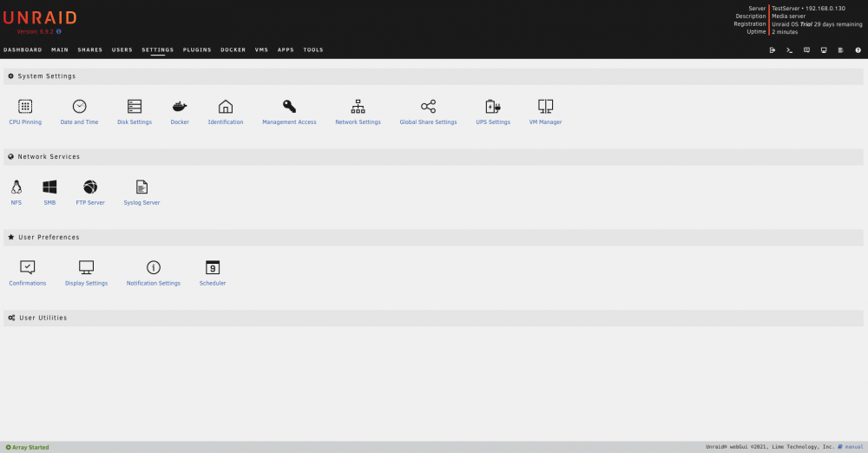Viewport: 868px width, 453px height.
Task: Click the Lime Technology copyright text
Action: (x=770, y=447)
